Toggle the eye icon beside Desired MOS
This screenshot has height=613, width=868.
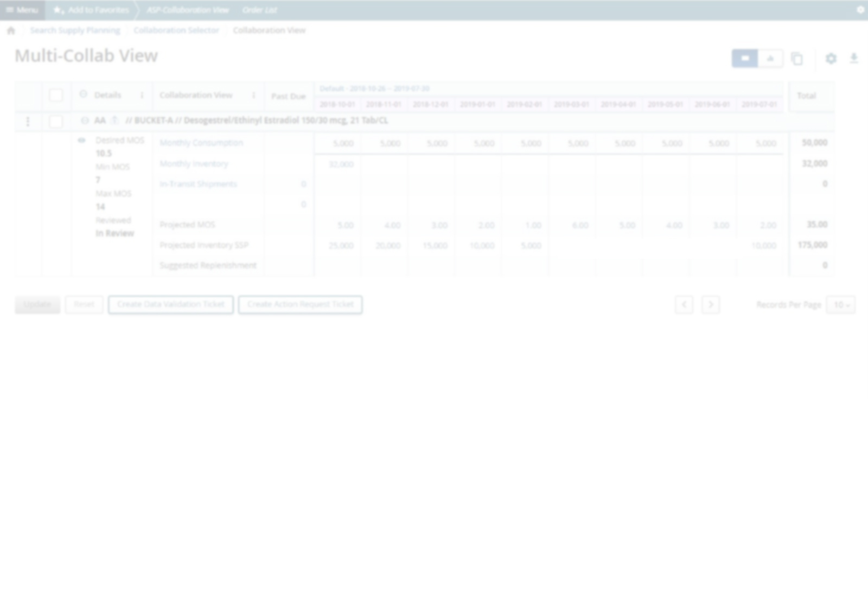tap(81, 141)
